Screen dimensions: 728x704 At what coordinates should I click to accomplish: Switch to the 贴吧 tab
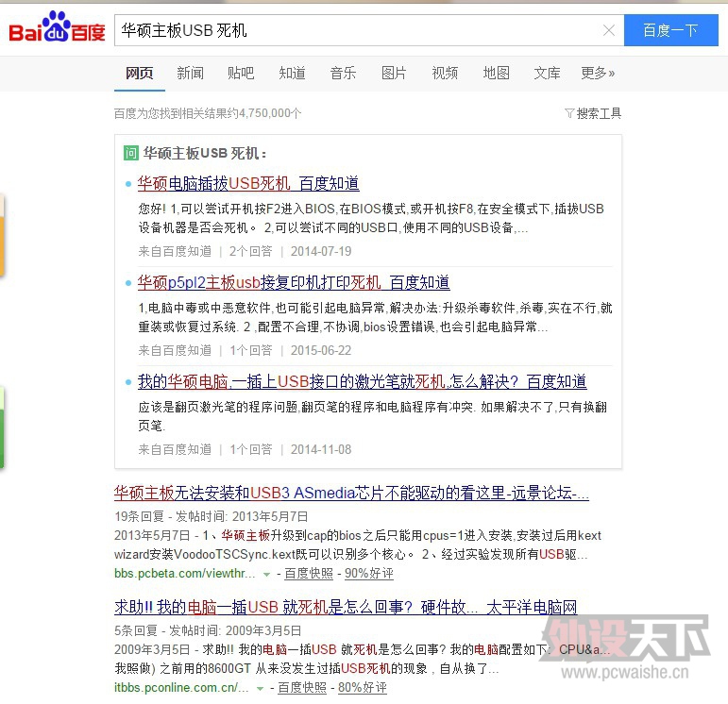241,73
